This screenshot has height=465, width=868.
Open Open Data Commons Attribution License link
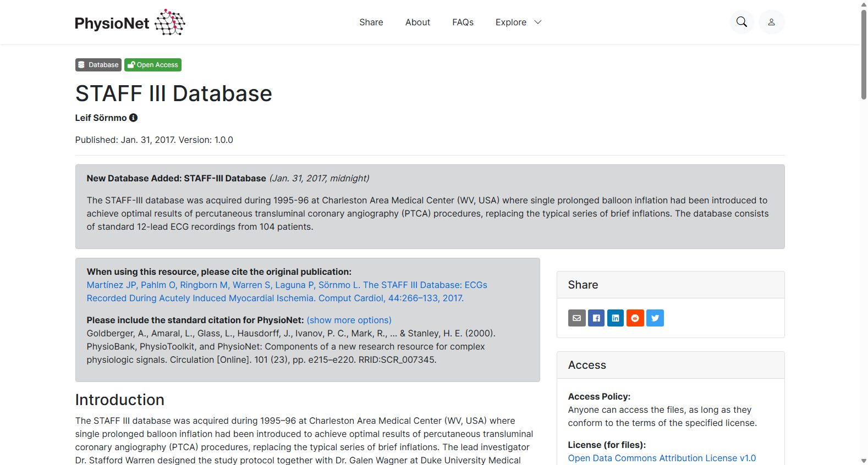click(x=662, y=458)
